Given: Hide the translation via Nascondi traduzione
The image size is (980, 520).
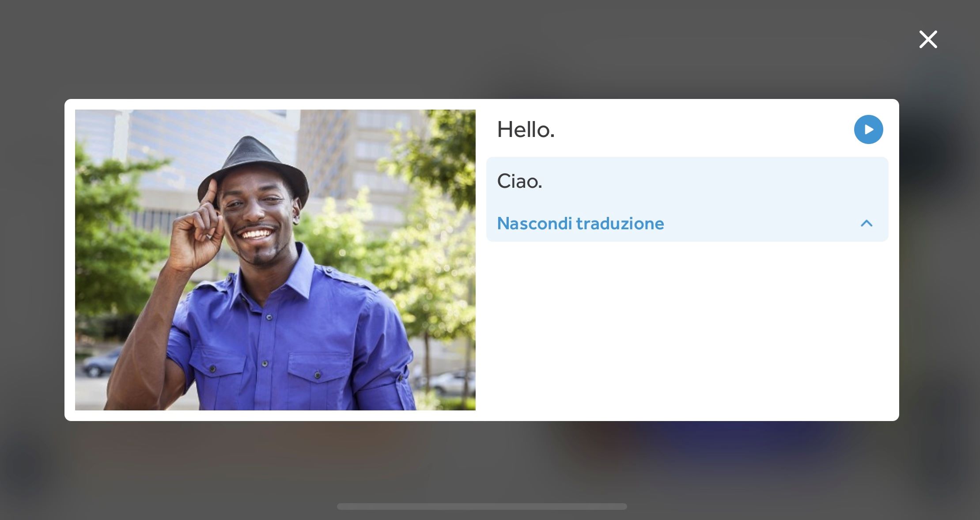Looking at the screenshot, I should [x=580, y=224].
